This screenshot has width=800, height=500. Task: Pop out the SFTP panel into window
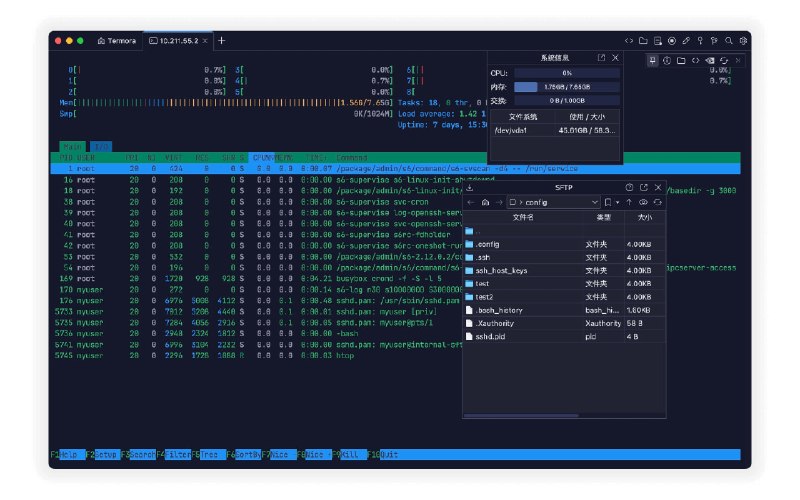(644, 188)
